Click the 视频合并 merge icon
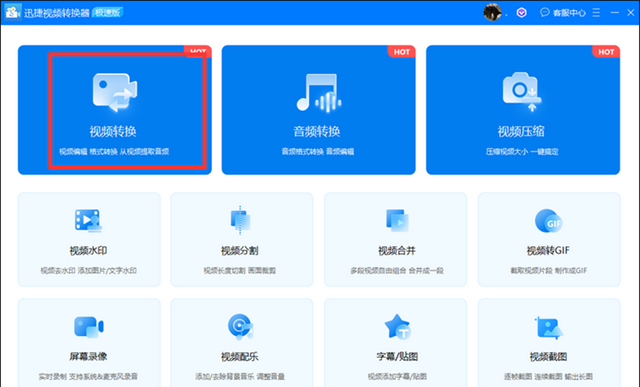Image resolution: width=640 pixels, height=387 pixels. click(397, 220)
